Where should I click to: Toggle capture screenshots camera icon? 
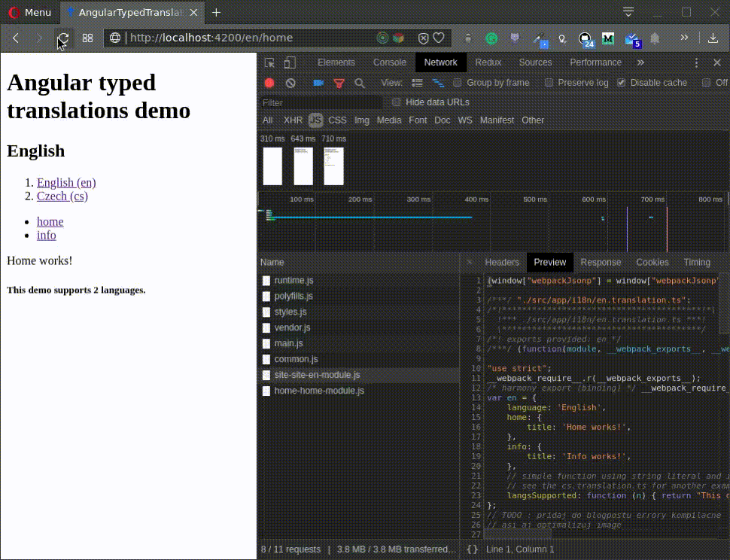(x=318, y=83)
